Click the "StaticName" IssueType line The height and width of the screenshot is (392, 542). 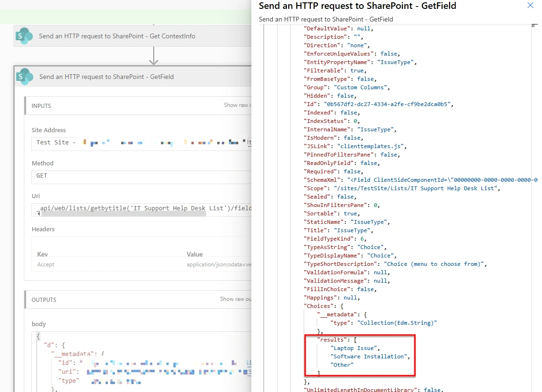point(347,221)
